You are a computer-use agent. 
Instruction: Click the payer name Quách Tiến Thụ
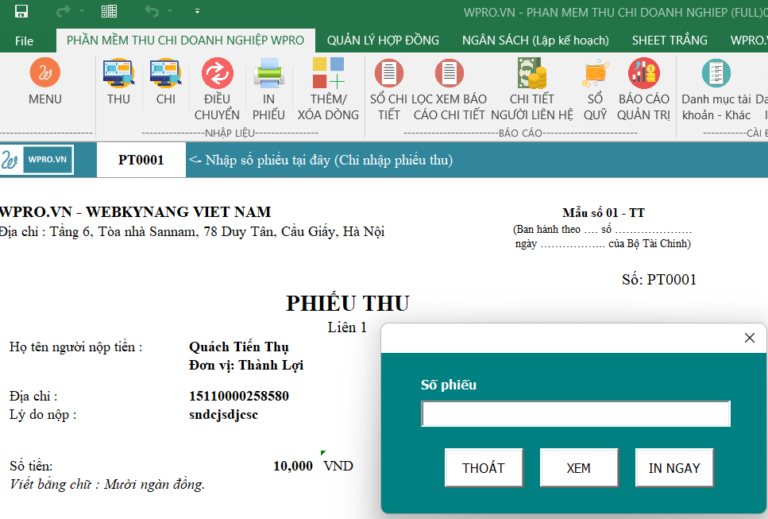click(x=239, y=347)
